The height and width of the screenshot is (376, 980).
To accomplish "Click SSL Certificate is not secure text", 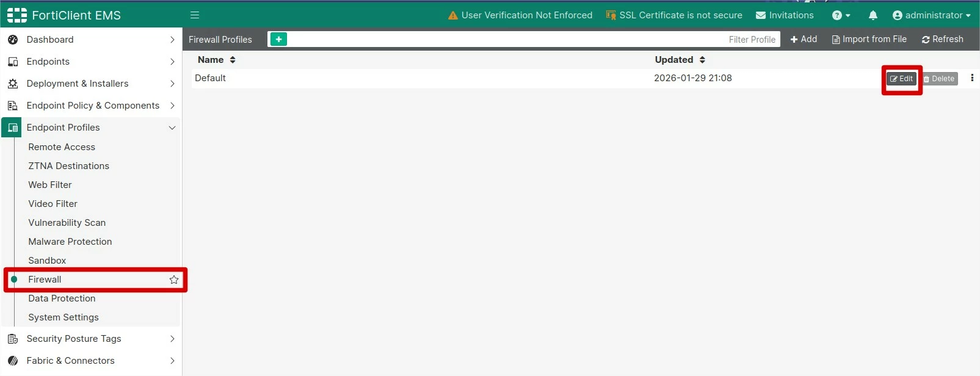I will (681, 15).
